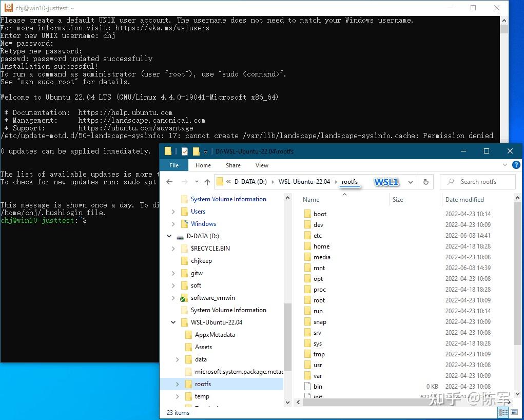524x420 pixels.
Task: Click the rootfs breadcrumb in the address bar
Action: coord(350,181)
